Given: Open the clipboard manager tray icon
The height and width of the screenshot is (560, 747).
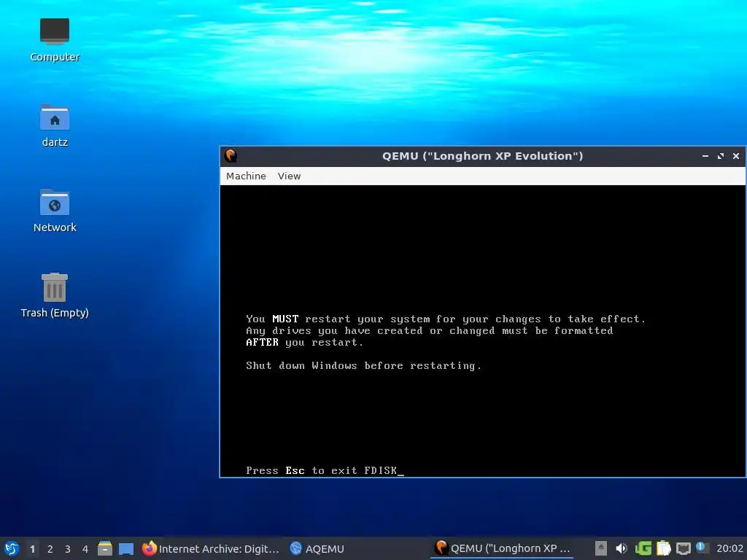Looking at the screenshot, I should pyautogui.click(x=663, y=548).
